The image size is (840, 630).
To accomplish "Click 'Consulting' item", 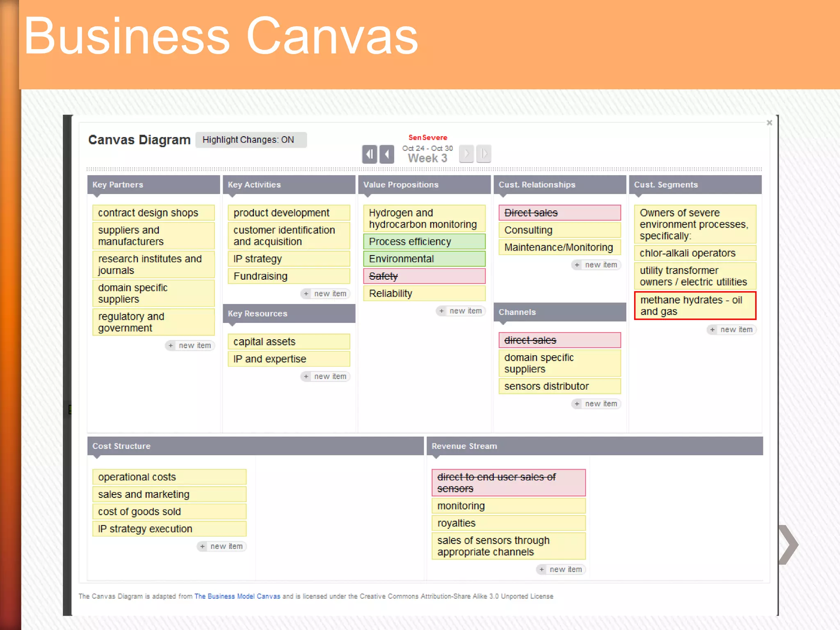I will (560, 230).
